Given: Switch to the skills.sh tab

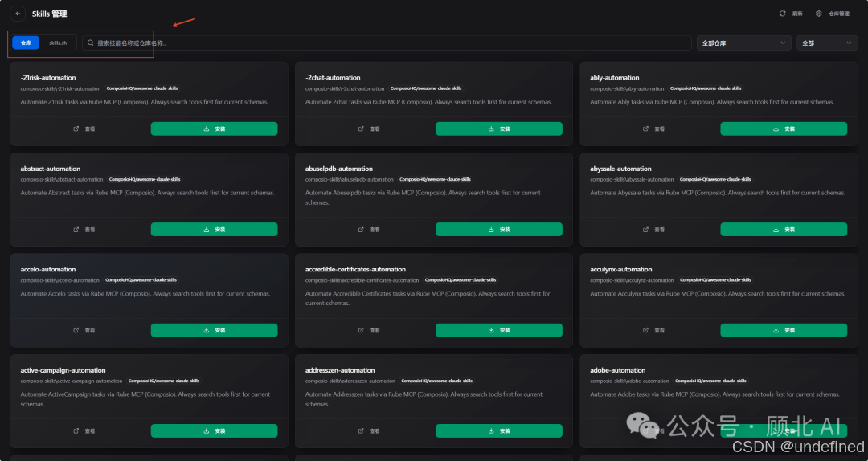Looking at the screenshot, I should coord(58,43).
